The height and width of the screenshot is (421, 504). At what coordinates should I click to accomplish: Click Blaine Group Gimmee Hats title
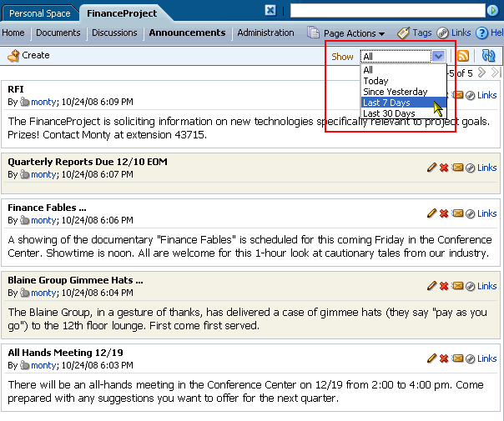tap(76, 280)
